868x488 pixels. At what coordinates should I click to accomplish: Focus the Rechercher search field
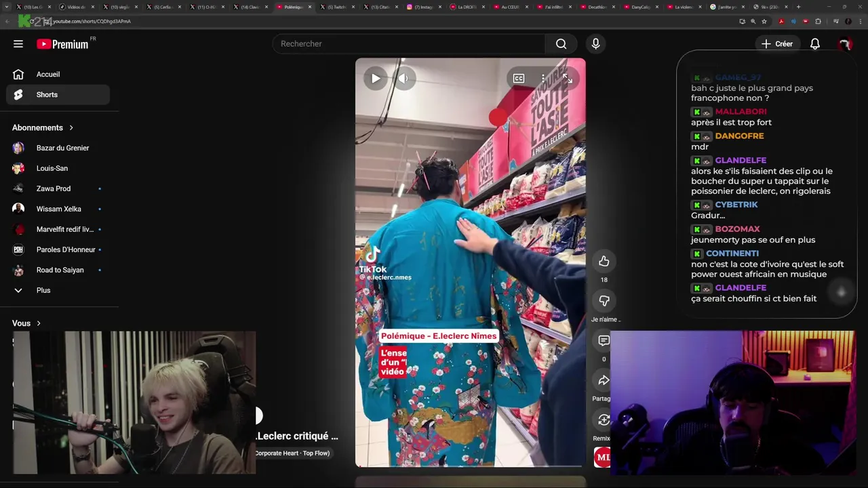coord(409,44)
